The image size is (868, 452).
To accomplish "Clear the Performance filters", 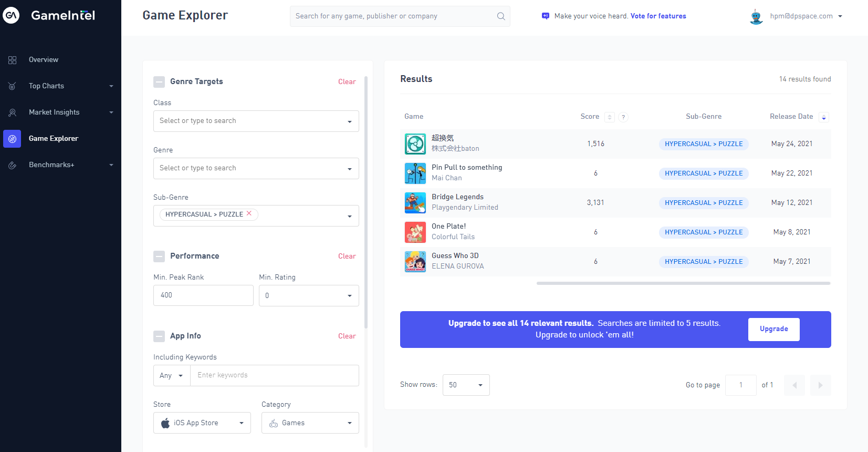I will (347, 256).
